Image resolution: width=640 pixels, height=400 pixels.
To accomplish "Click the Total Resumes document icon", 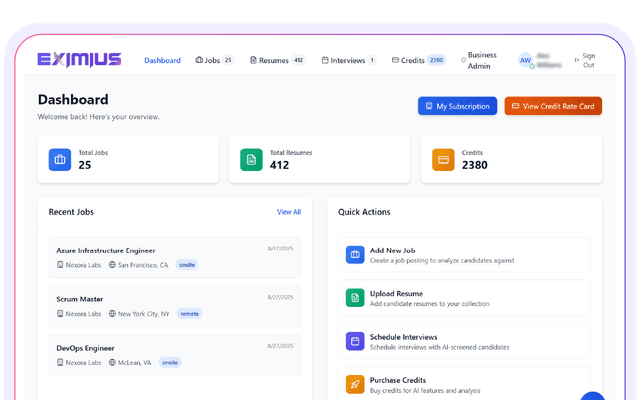I will [251, 160].
